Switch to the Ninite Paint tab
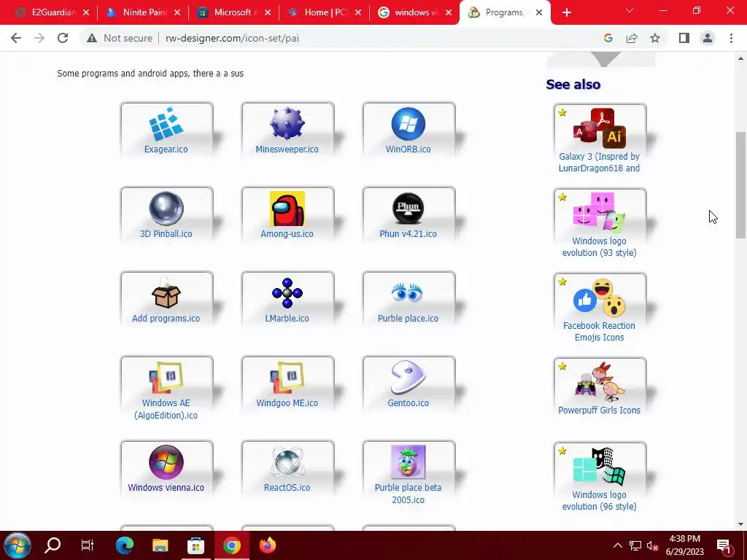 (x=139, y=12)
